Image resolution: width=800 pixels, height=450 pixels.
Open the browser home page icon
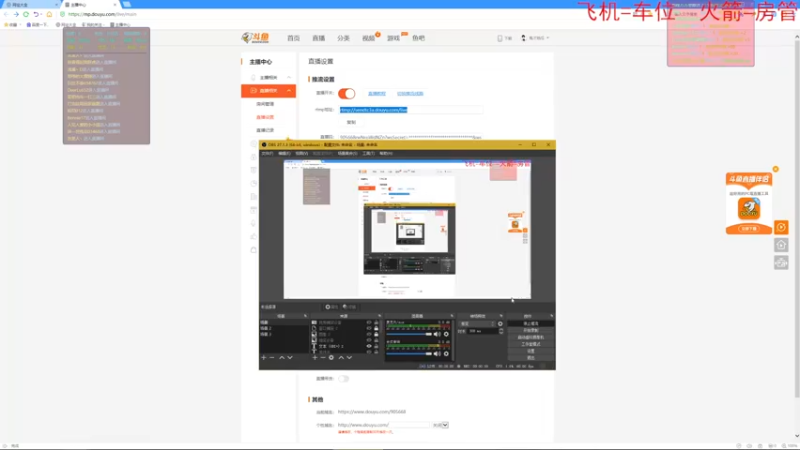(49, 14)
